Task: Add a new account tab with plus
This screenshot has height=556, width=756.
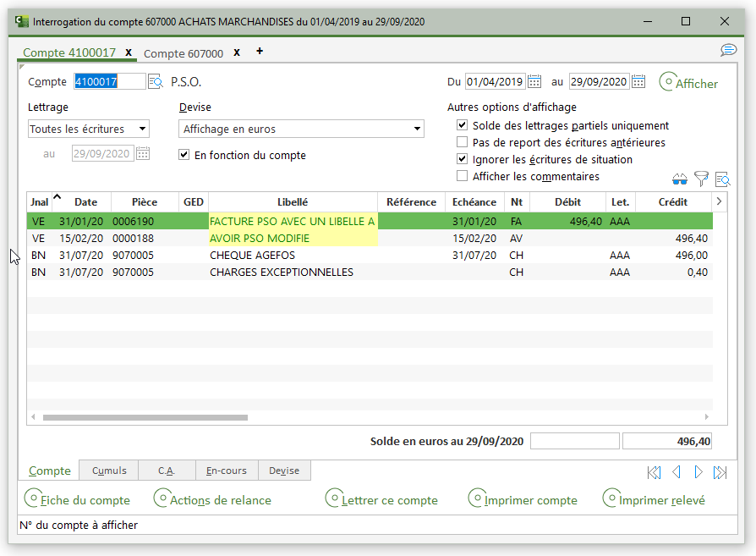Action: [260, 51]
